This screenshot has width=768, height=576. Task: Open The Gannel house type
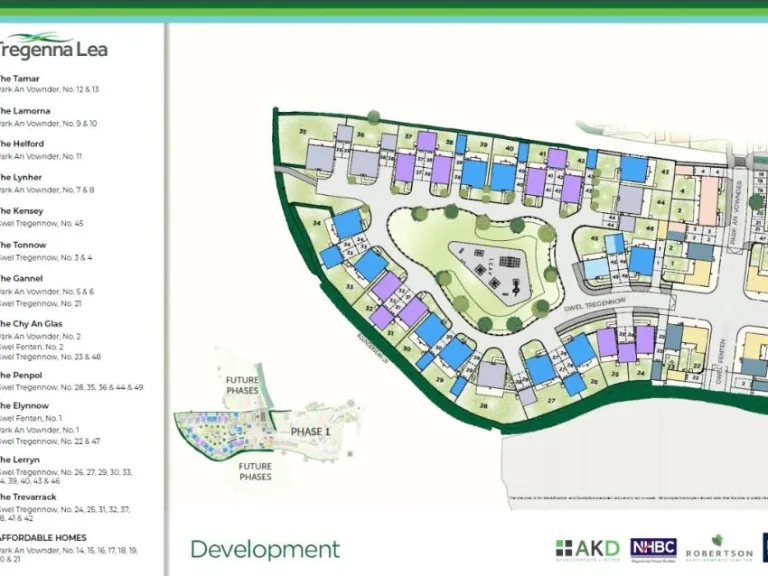coord(21,278)
